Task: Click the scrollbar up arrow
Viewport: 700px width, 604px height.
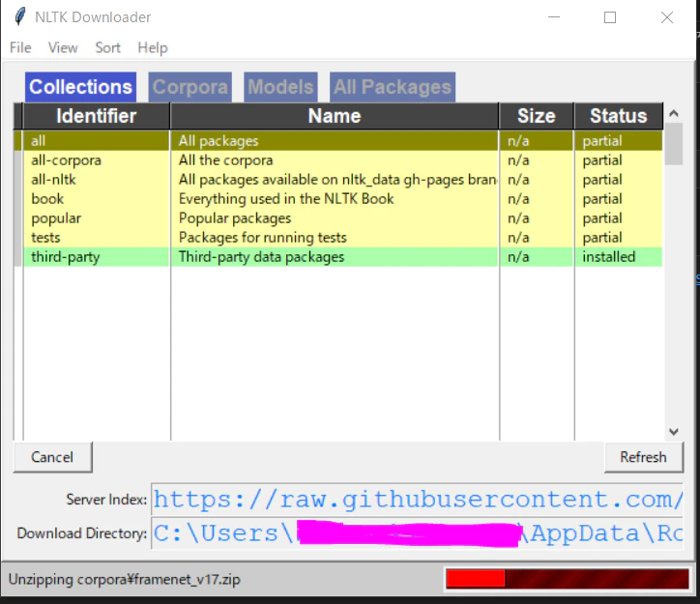Action: 674,113
